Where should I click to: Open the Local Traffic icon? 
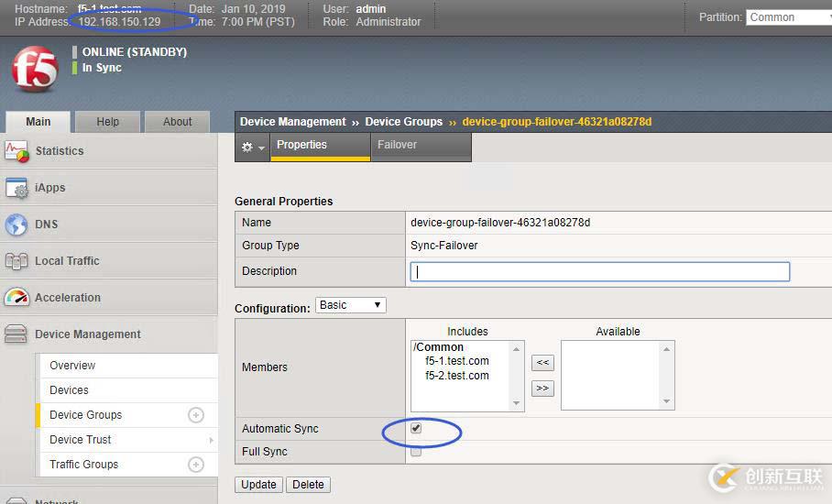tap(17, 261)
